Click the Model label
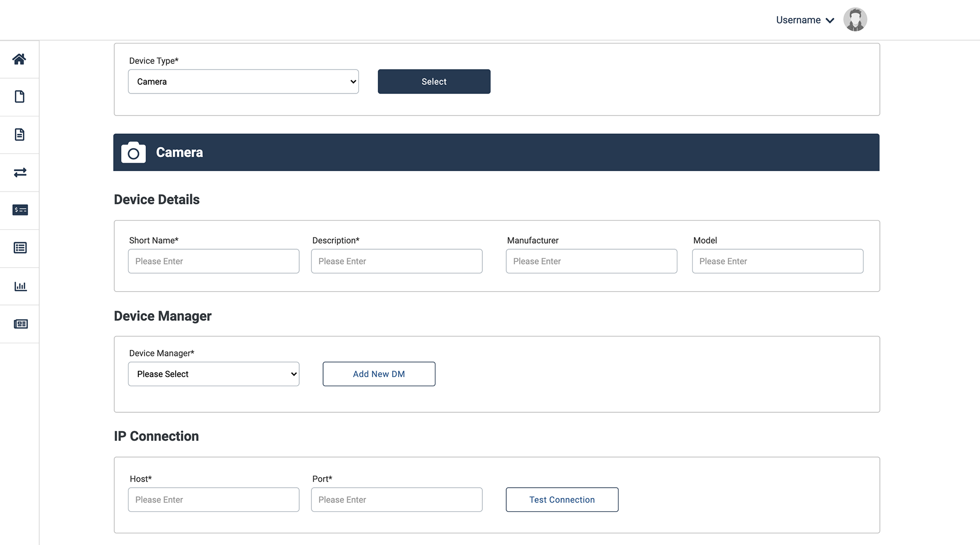980x545 pixels. (x=705, y=241)
